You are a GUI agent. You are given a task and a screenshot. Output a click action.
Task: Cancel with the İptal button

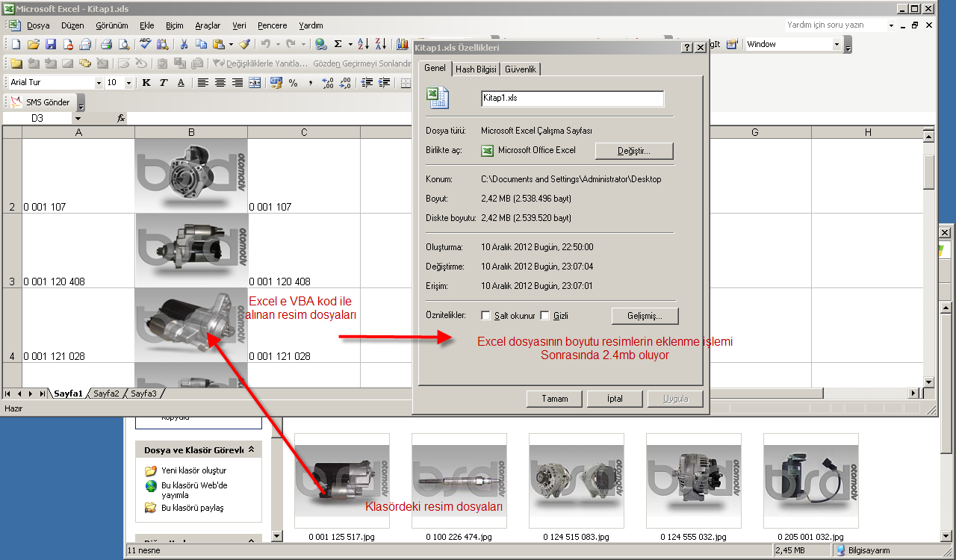615,399
